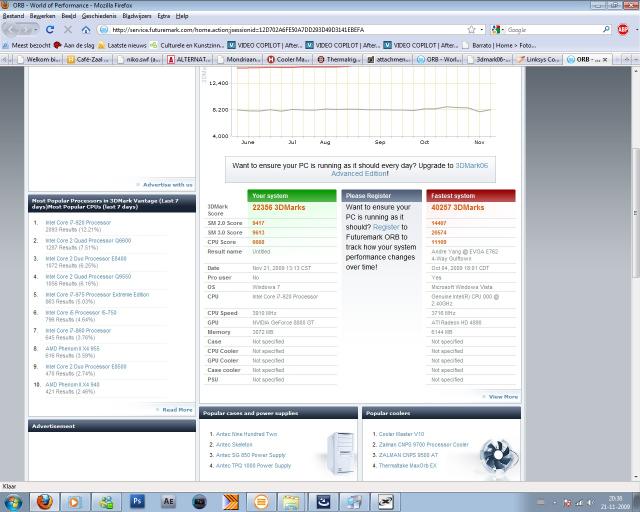
Task: Click the Adblock Plus ABP icon
Action: pos(622,29)
